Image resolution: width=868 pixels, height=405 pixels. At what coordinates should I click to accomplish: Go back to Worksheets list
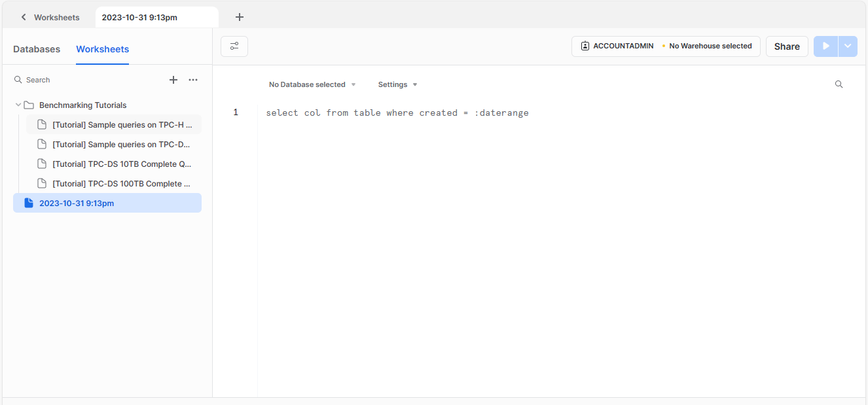click(x=50, y=18)
